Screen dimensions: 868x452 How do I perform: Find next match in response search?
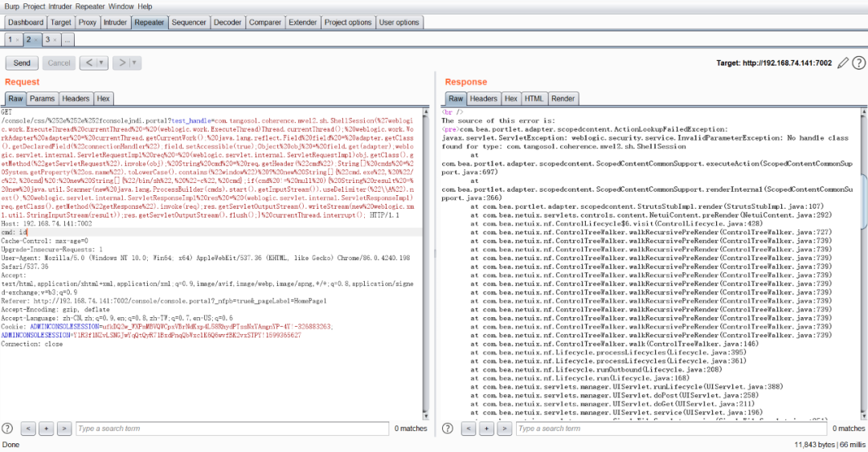click(504, 428)
